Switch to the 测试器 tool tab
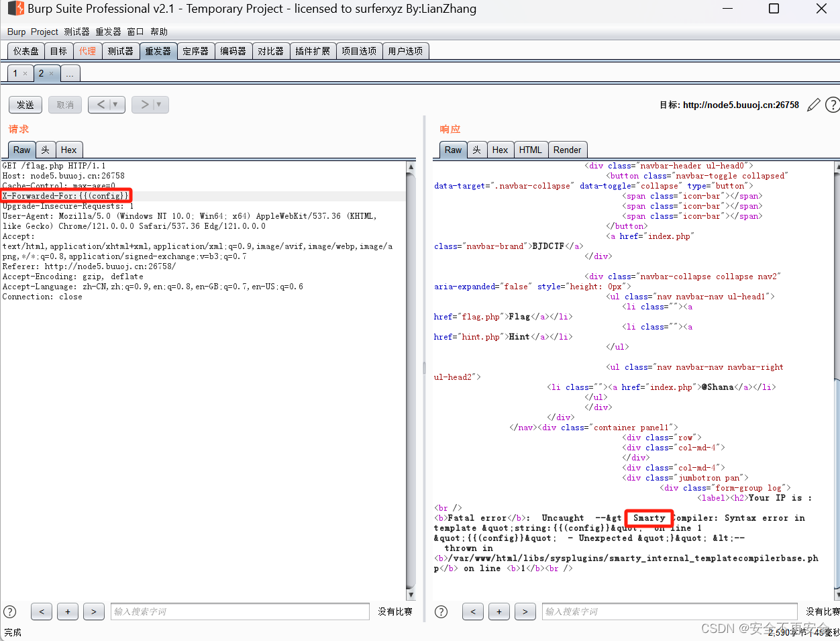The width and height of the screenshot is (840, 641). 121,51
